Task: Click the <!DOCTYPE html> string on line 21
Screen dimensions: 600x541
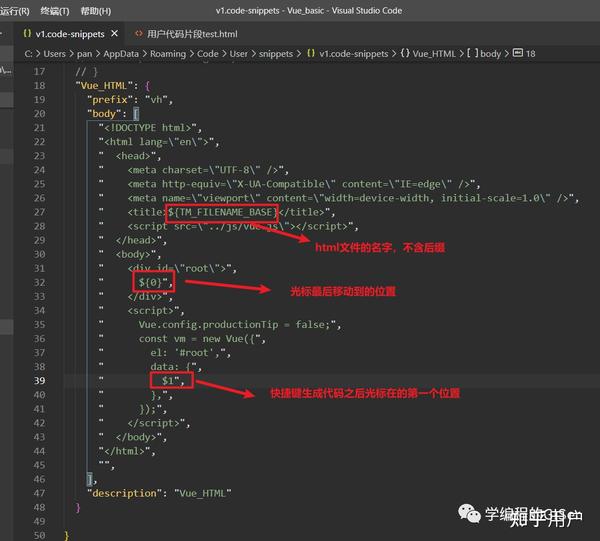Action: (148, 128)
